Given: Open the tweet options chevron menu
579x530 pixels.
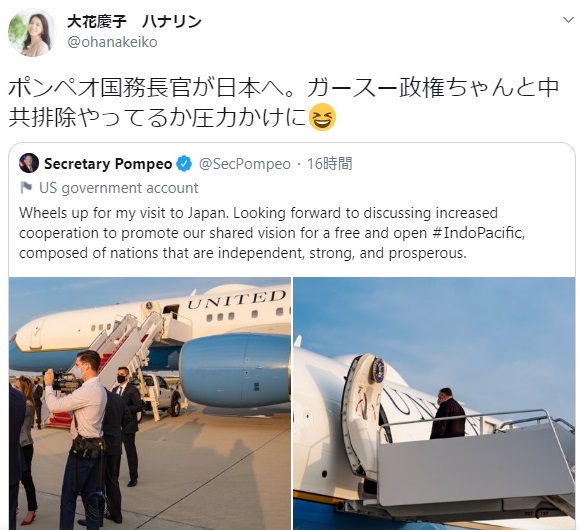Looking at the screenshot, I should [x=568, y=20].
